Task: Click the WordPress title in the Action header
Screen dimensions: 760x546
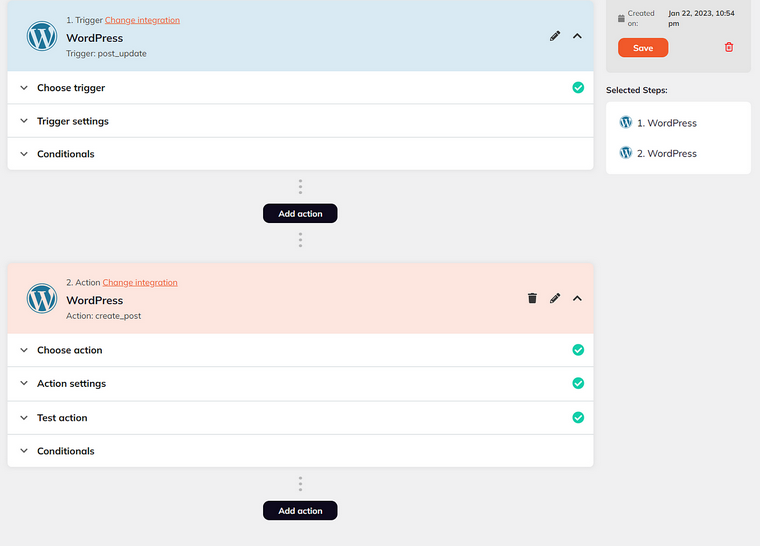Action: coord(95,300)
